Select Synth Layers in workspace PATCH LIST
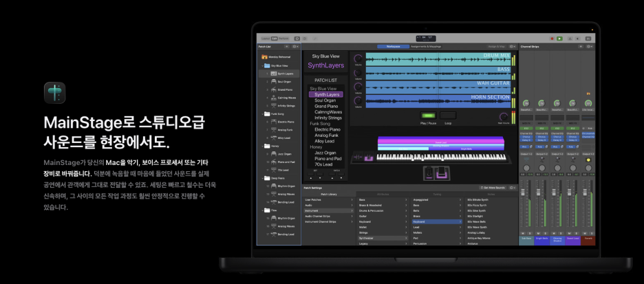The width and height of the screenshot is (644, 284). click(x=325, y=94)
